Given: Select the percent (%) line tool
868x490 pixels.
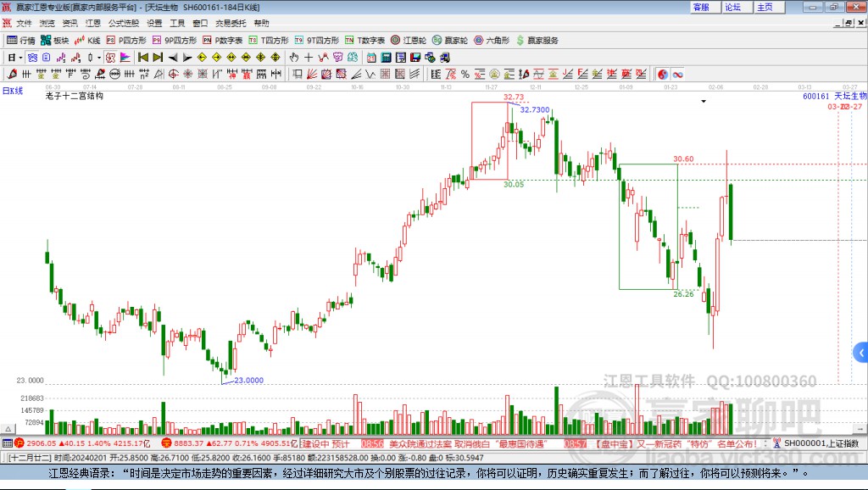Looking at the screenshot, I should point(465,75).
